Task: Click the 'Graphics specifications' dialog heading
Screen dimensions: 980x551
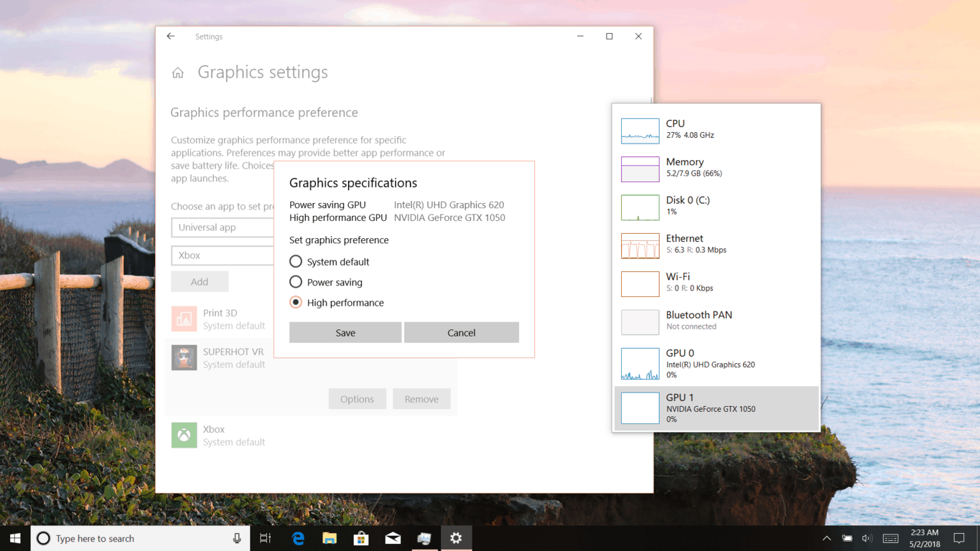Action: pyautogui.click(x=353, y=183)
